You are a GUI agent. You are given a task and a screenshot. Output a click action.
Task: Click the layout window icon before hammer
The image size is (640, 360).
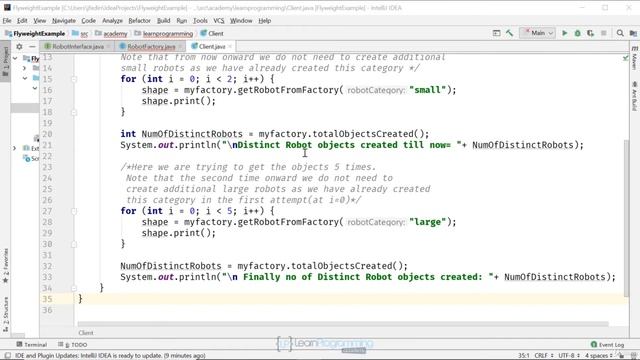(496, 33)
